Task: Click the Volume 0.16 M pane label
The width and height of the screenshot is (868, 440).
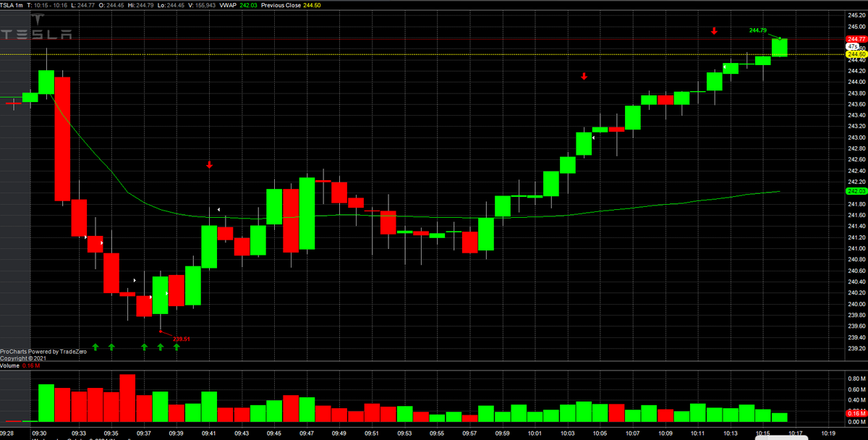Action: point(21,366)
